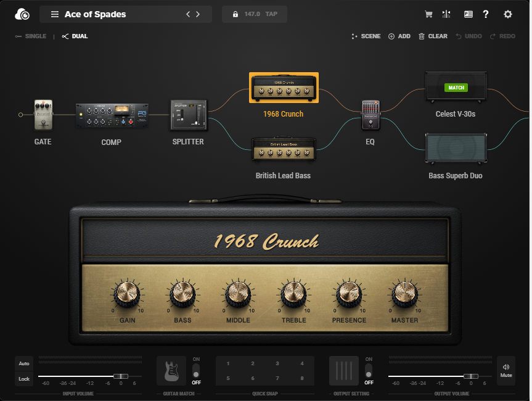
Task: Go to the previous preset
Action: [x=188, y=14]
